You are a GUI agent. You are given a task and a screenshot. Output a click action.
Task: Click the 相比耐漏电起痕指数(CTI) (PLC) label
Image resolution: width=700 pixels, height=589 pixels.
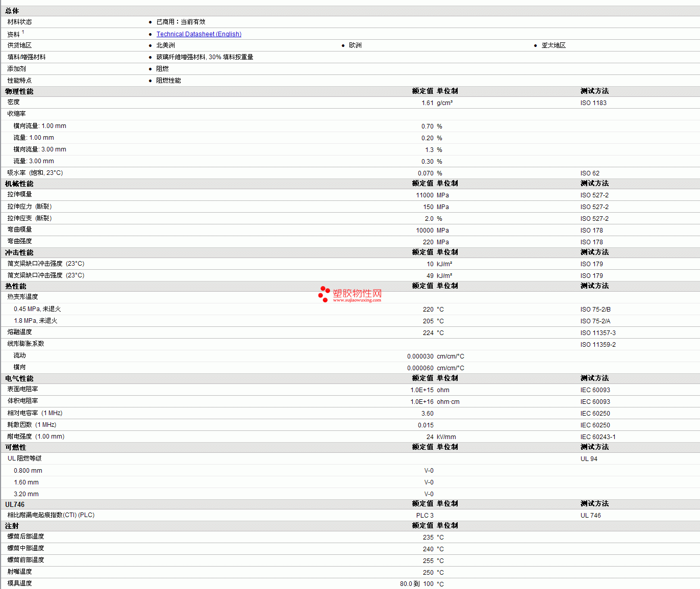click(51, 515)
